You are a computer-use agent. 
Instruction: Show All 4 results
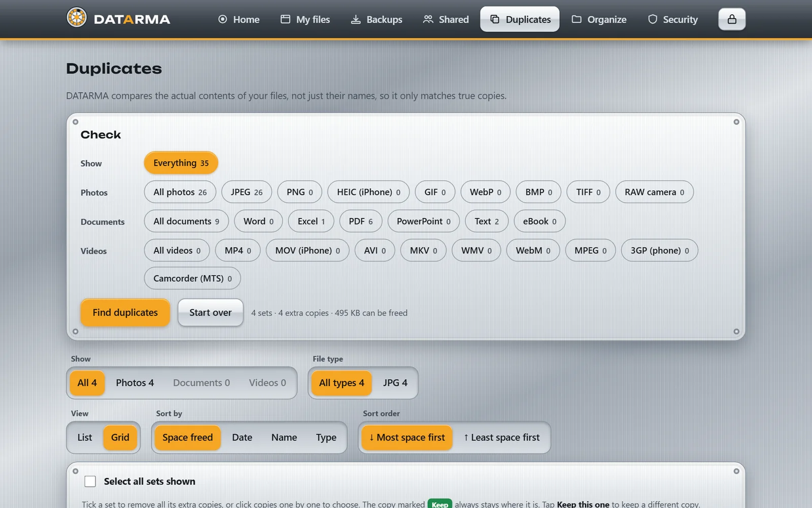pos(87,383)
